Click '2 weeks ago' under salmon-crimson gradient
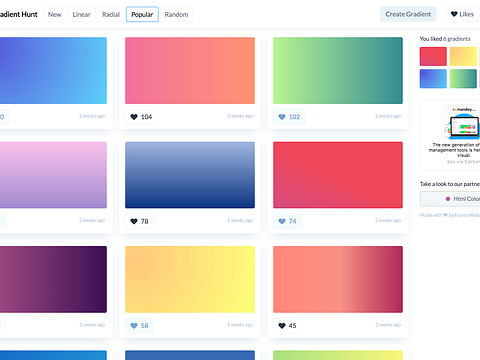This screenshot has width=480, height=360. pyautogui.click(x=388, y=325)
